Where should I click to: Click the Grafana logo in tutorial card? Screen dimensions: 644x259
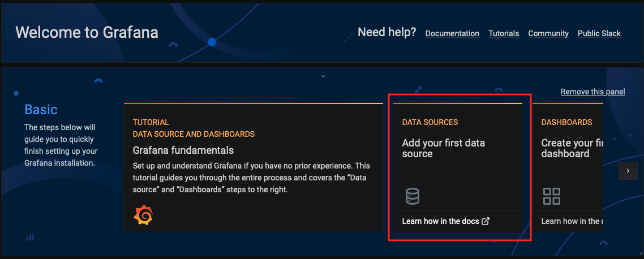[143, 215]
